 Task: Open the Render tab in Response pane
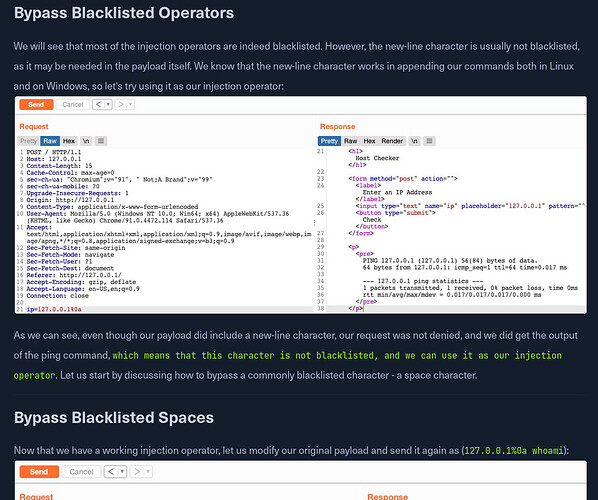pos(392,141)
